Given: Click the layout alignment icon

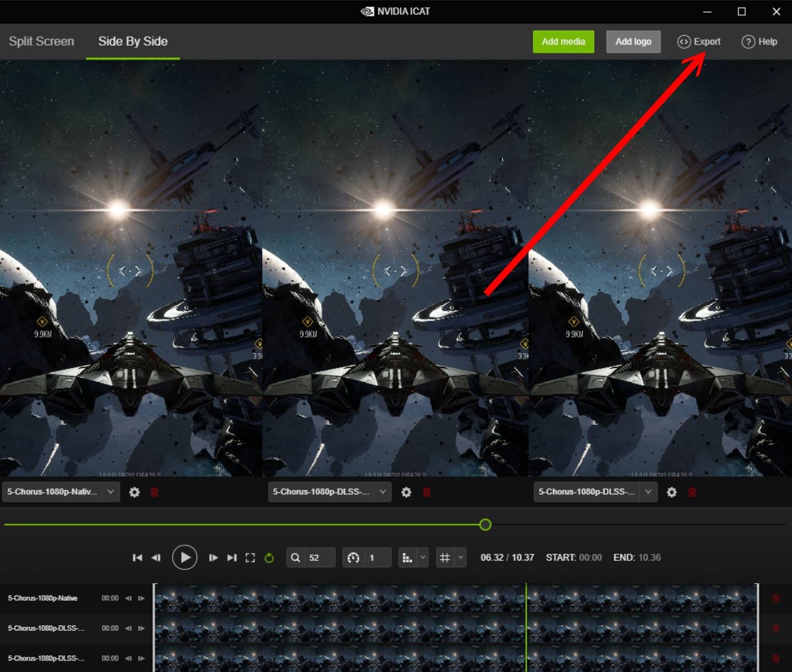Looking at the screenshot, I should pyautogui.click(x=408, y=558).
